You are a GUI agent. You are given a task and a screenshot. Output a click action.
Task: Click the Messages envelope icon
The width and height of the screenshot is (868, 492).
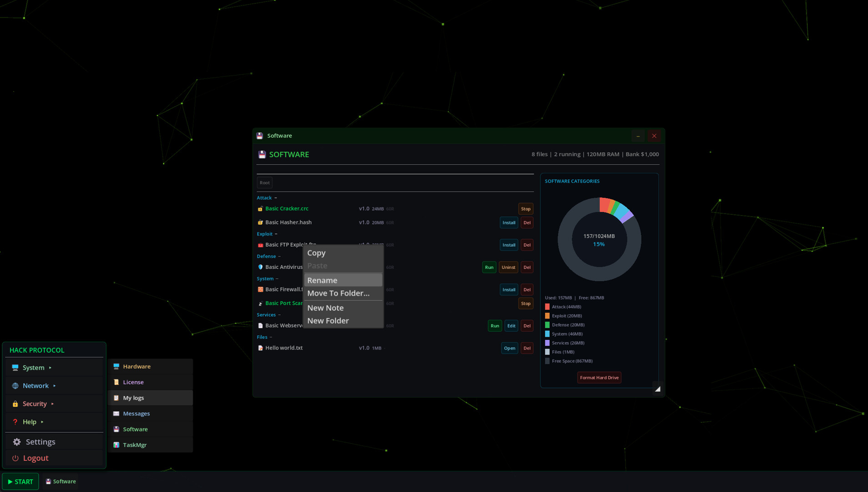[x=116, y=414]
